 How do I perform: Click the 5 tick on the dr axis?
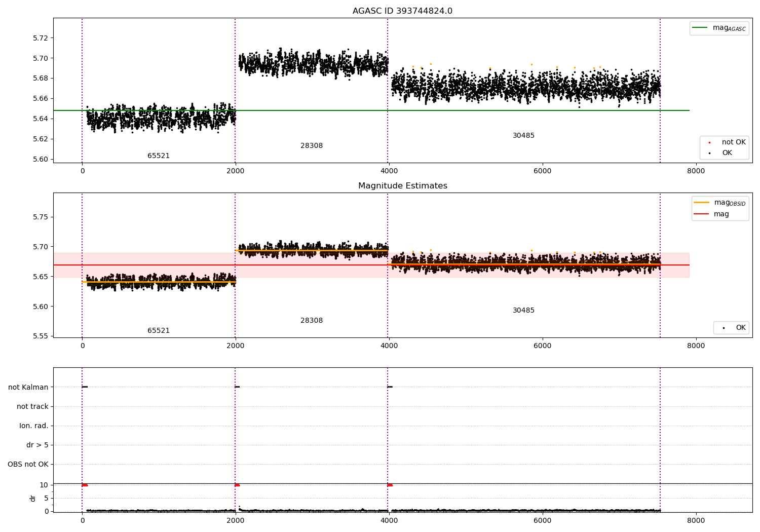pos(47,499)
